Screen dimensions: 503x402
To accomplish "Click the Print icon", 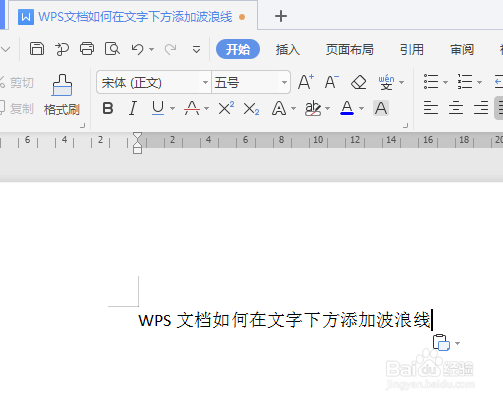I will click(87, 49).
